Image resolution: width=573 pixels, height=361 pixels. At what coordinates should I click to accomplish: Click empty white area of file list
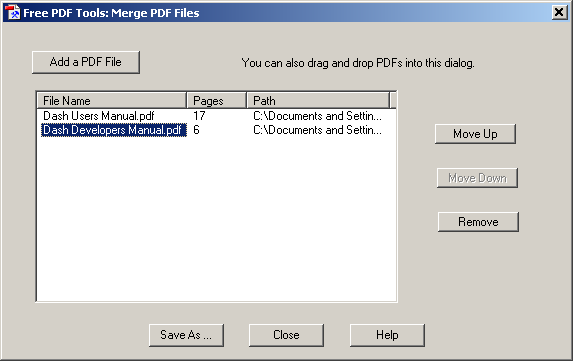tap(216, 219)
